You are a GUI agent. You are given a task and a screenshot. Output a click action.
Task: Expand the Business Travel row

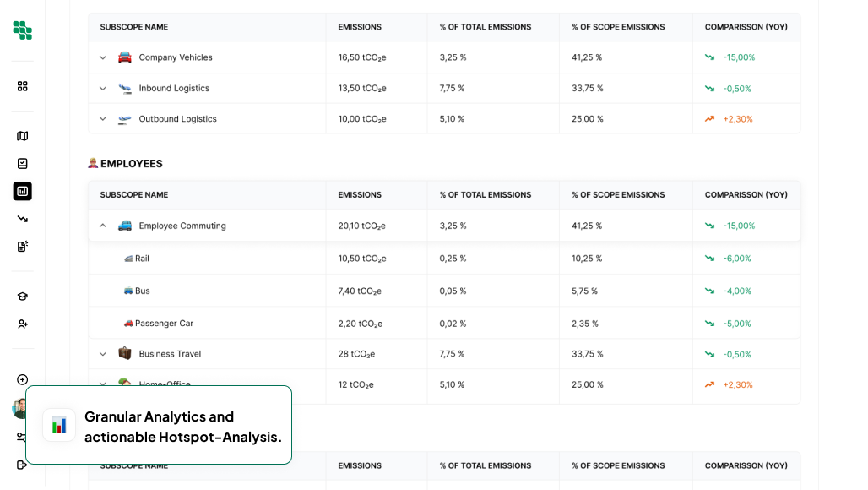pyautogui.click(x=103, y=354)
